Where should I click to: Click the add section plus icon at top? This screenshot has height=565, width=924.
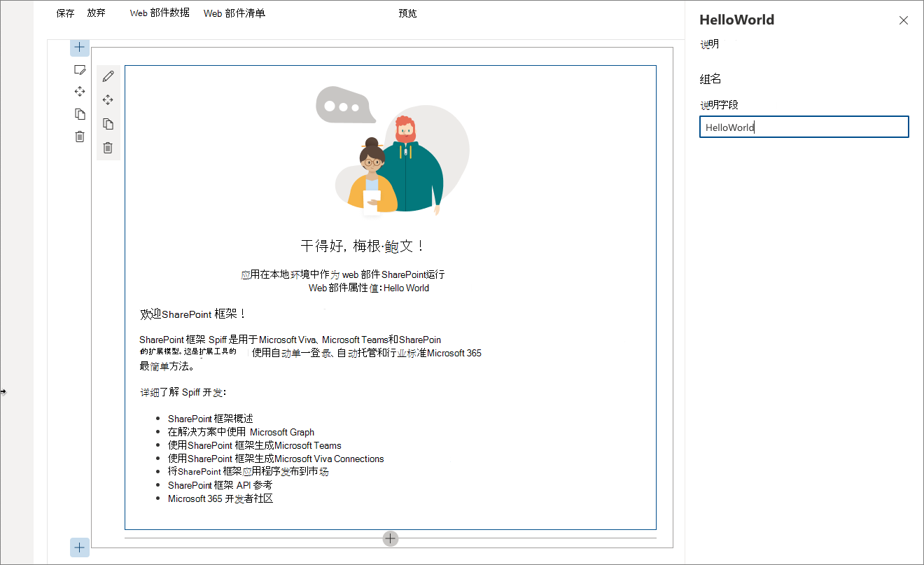click(80, 47)
